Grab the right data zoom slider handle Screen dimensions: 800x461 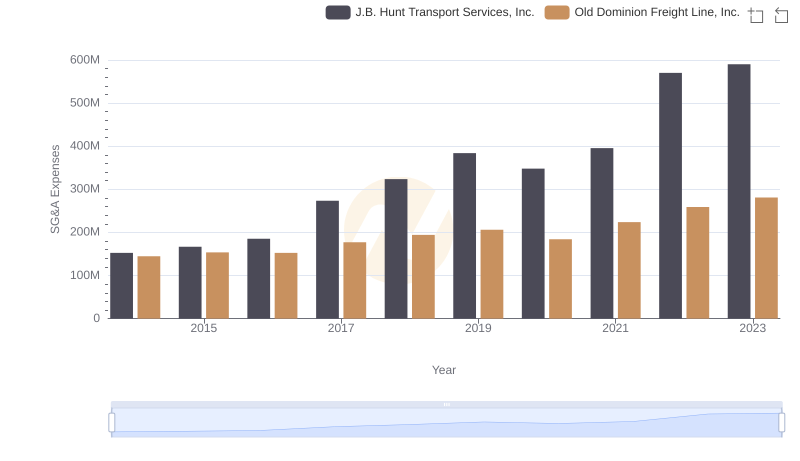coord(782,423)
